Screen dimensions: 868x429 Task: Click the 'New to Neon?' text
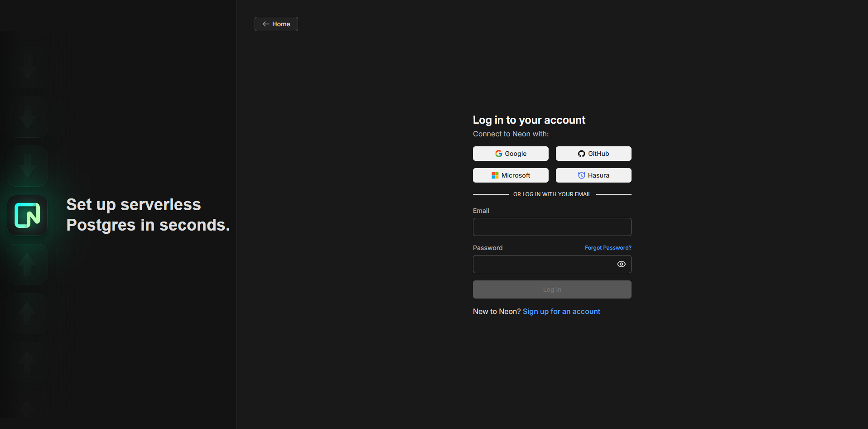[x=497, y=312]
